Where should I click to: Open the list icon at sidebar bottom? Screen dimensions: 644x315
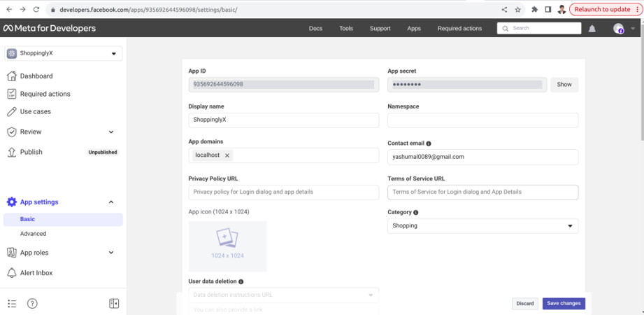12,304
